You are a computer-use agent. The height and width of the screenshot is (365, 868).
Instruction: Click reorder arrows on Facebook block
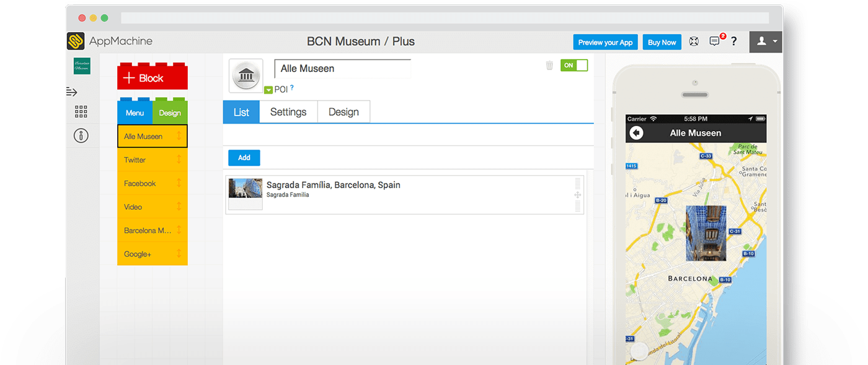pyautogui.click(x=179, y=182)
